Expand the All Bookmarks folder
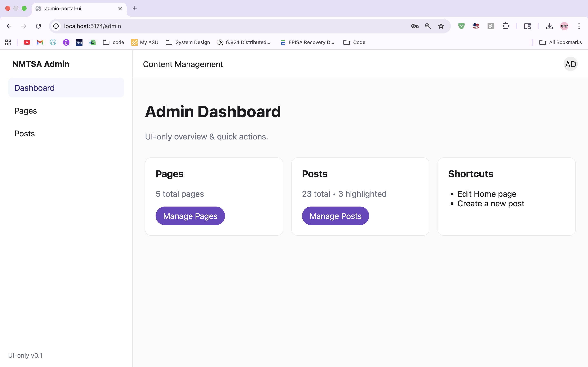The image size is (588, 367). [560, 42]
